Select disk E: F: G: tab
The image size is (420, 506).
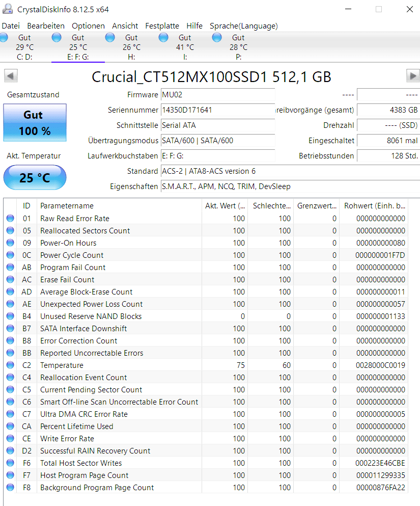78,47
